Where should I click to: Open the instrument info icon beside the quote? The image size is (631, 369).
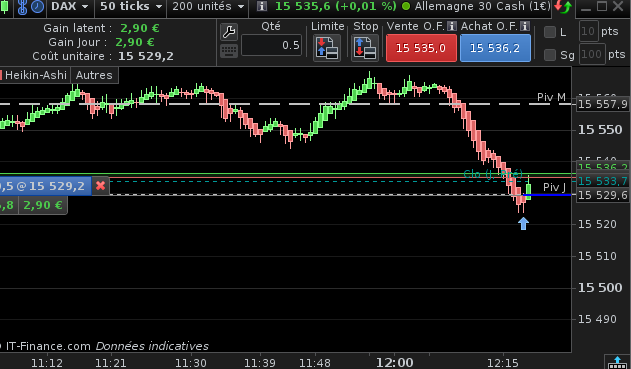[262, 6]
